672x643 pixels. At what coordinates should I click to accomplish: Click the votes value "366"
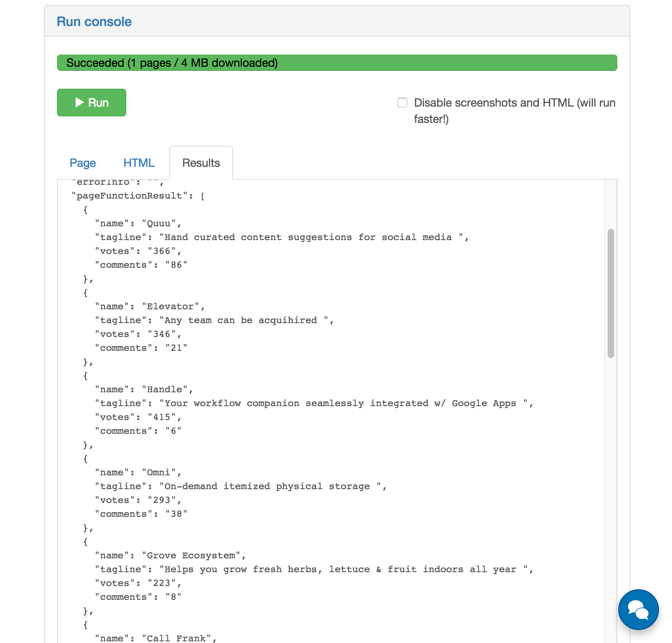click(x=162, y=251)
